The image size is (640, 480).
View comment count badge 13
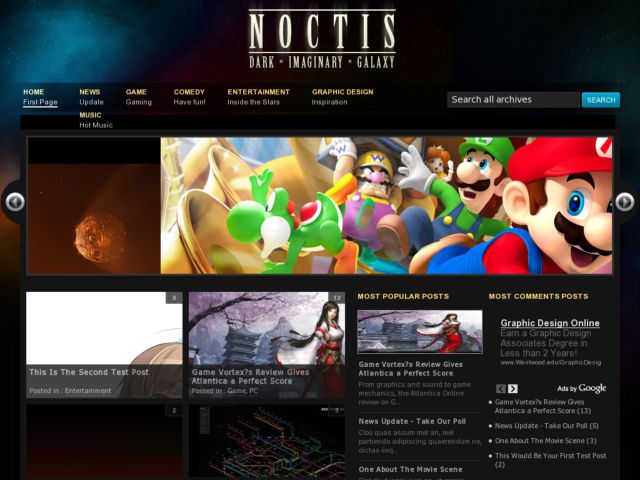336,298
